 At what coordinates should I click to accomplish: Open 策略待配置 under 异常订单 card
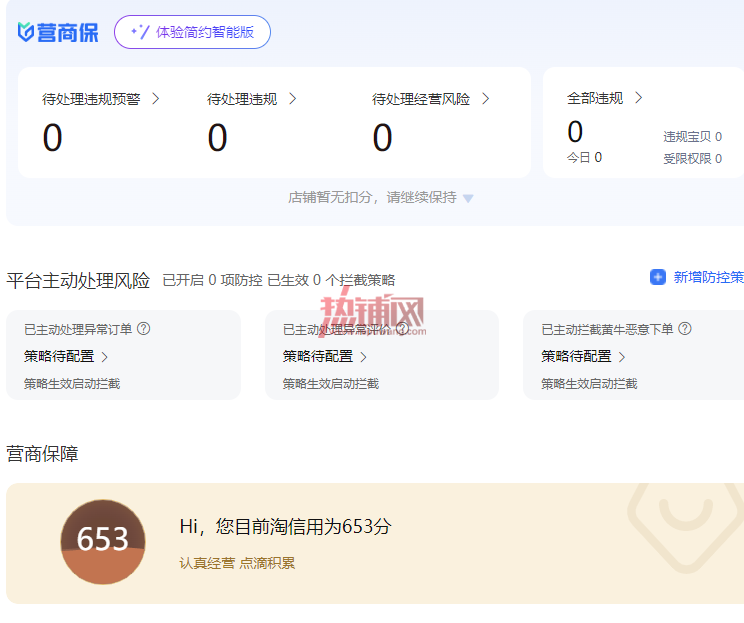[x=66, y=356]
